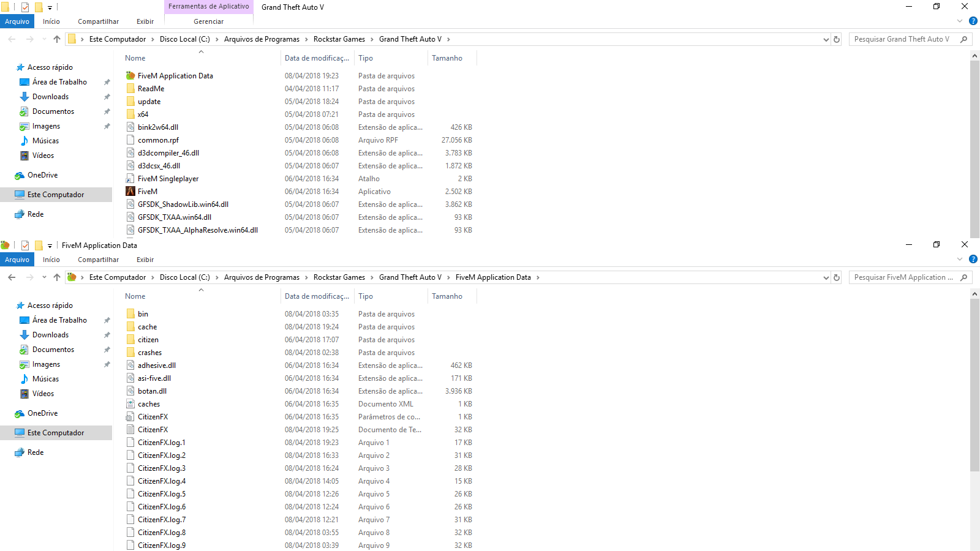Image resolution: width=980 pixels, height=551 pixels.
Task: Open Grand Theft Auto V from the breadcrumb path
Action: click(409, 39)
